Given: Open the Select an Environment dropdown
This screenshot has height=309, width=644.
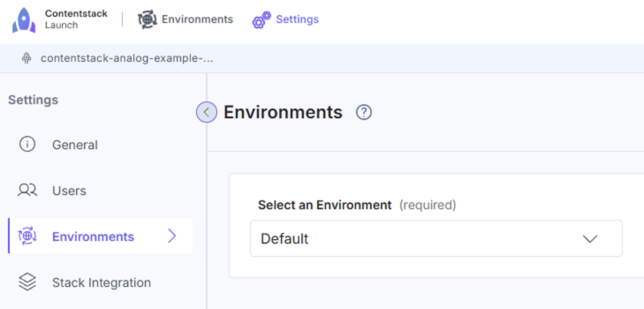Looking at the screenshot, I should tap(436, 239).
